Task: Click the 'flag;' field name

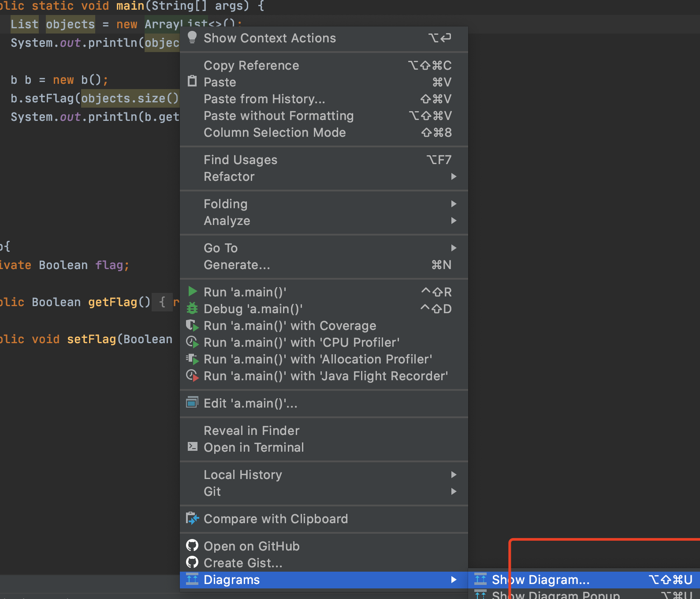Action: pos(112,265)
